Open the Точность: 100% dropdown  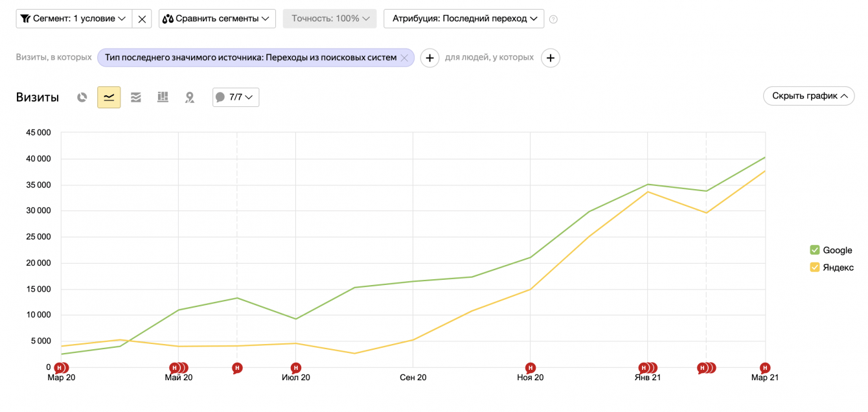[330, 19]
